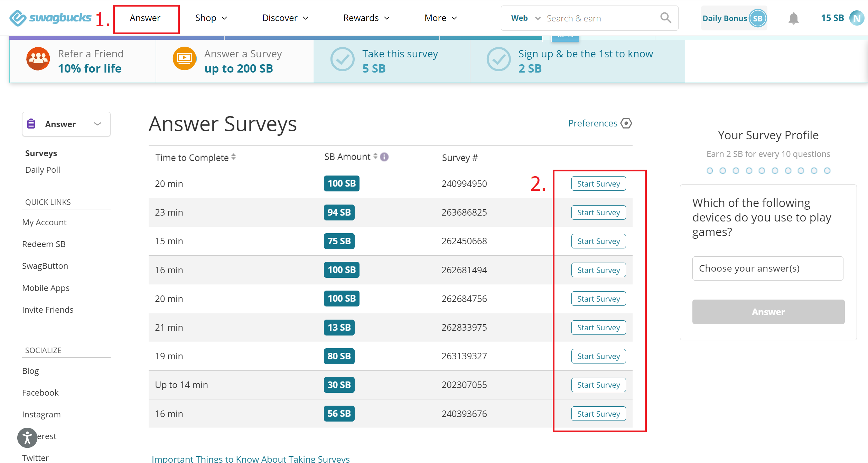Screen dimensions: 868x463
Task: Open the profile avatar N icon
Action: [x=857, y=18]
